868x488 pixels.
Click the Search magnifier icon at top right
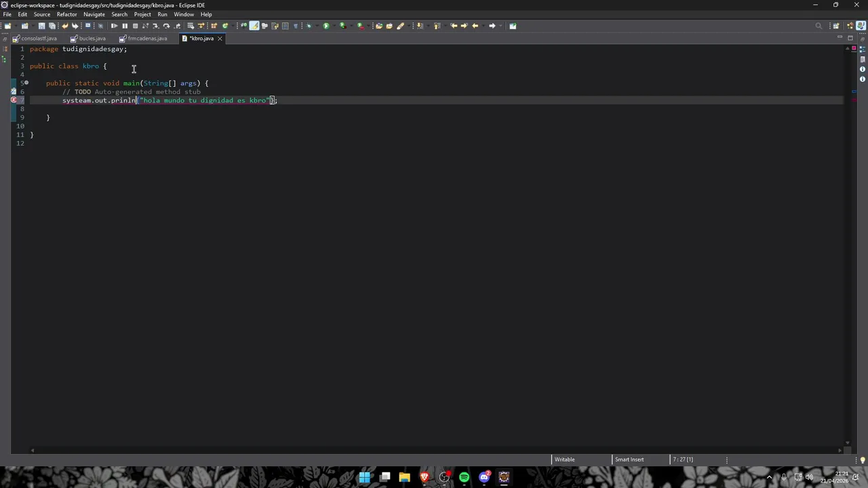point(818,26)
